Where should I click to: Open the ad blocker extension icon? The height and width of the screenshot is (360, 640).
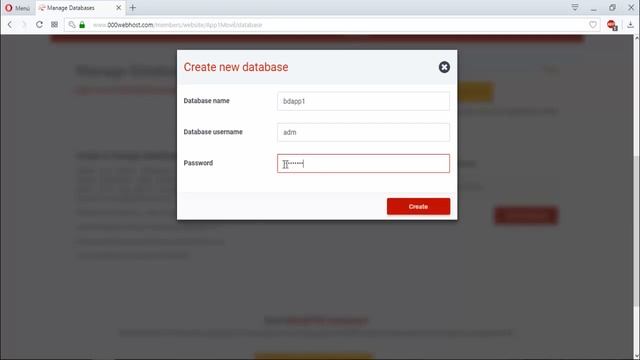point(611,25)
